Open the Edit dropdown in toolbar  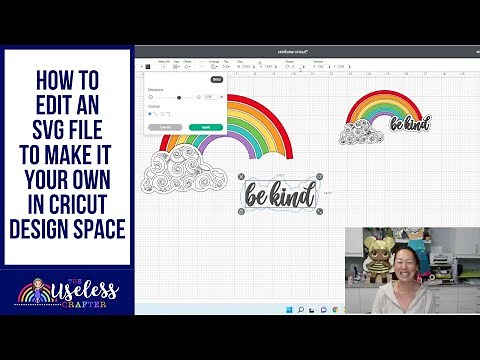tap(176, 67)
